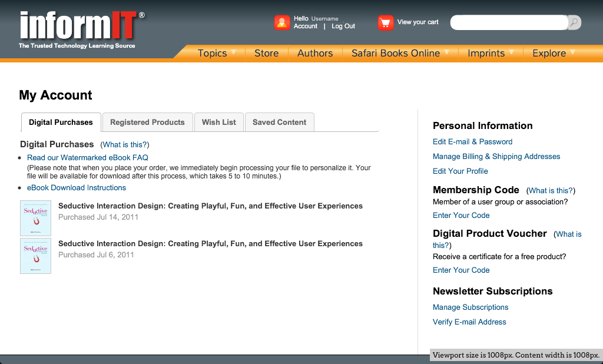Open Manage Subscriptions link
This screenshot has height=364, width=603.
(x=471, y=307)
